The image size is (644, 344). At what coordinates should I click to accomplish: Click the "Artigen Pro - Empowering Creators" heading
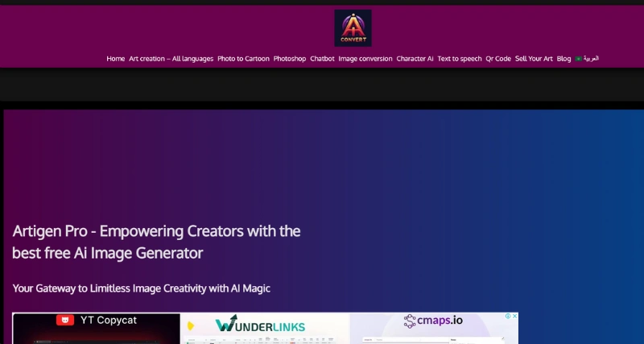[156, 242]
